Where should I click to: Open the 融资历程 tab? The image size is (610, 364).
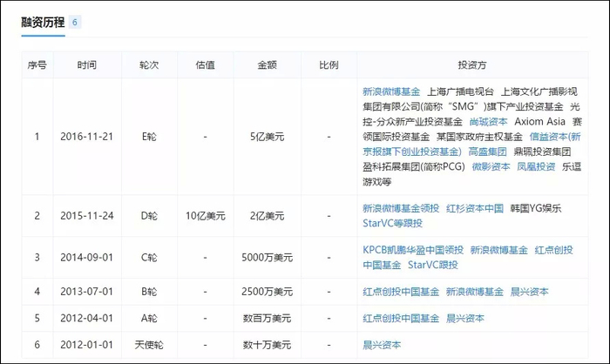43,23
